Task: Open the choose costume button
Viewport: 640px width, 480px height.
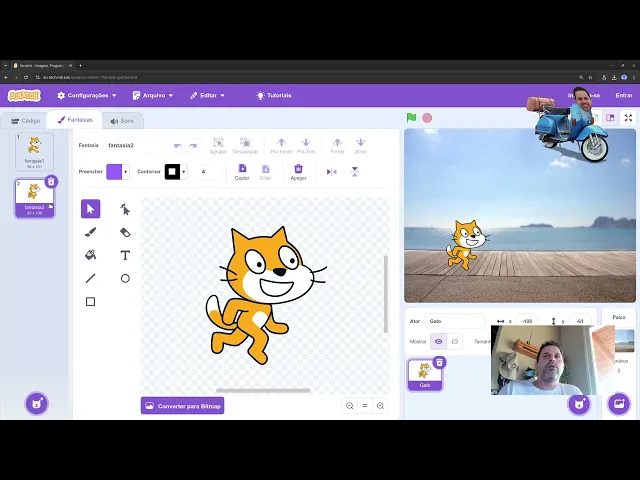Action: pyautogui.click(x=37, y=404)
